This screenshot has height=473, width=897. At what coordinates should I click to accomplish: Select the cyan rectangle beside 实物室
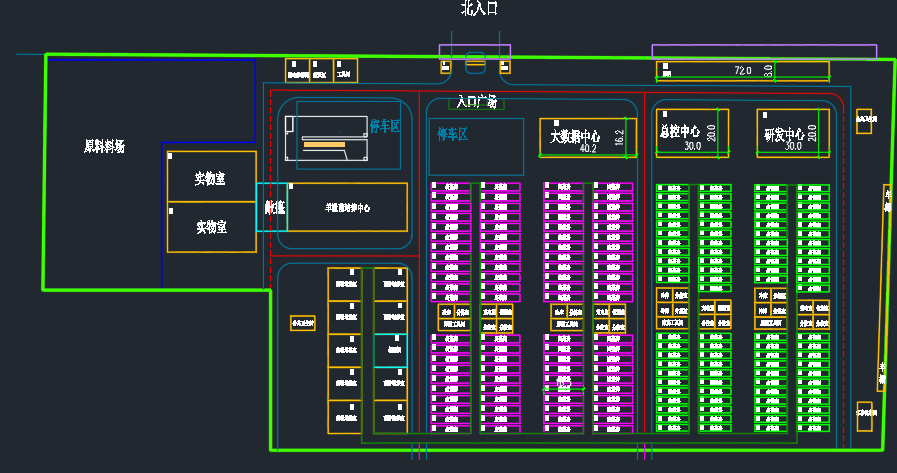[x=272, y=207]
